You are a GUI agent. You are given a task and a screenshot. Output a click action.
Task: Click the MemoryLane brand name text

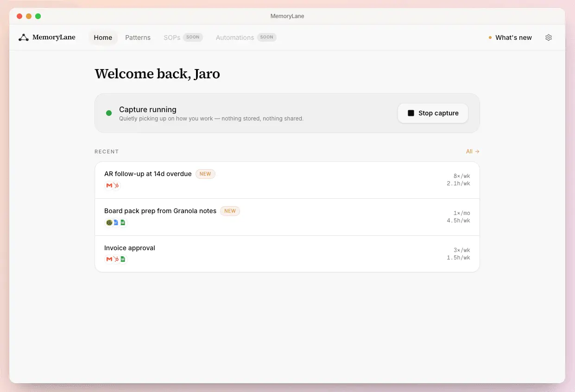click(54, 38)
